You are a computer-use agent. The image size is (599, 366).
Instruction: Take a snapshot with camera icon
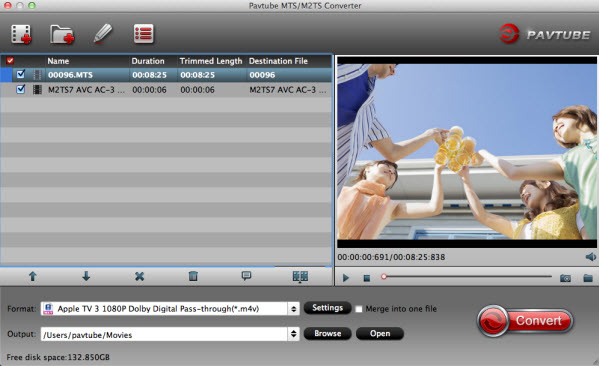(x=565, y=278)
